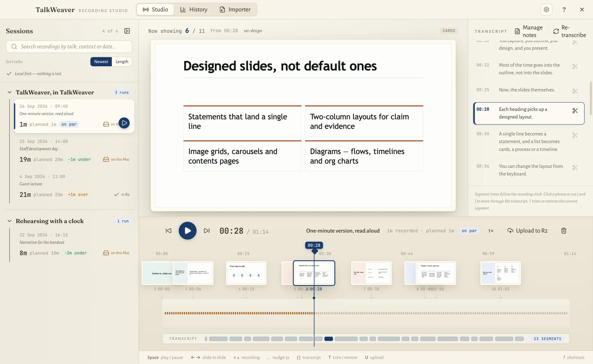This screenshot has height=364, width=593.
Task: Skip to previous slide
Action: pyautogui.click(x=168, y=231)
